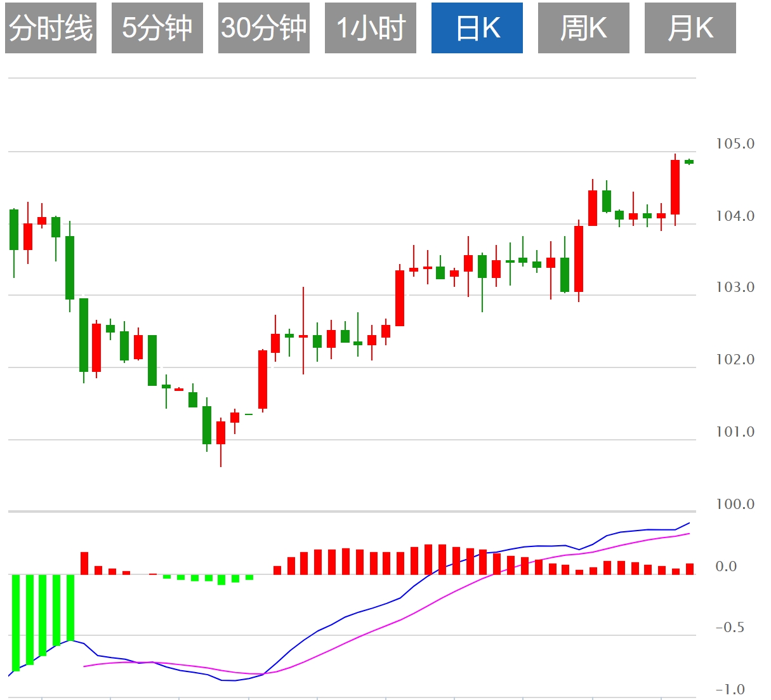Viewport: 771px width, 700px height.
Task: Select the small green candle at far right
Action: pos(689,162)
